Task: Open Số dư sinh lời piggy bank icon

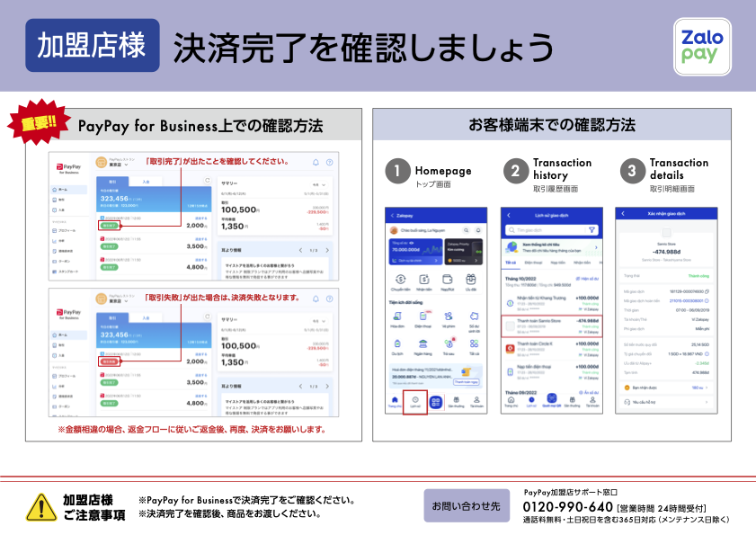Action: click(x=475, y=316)
